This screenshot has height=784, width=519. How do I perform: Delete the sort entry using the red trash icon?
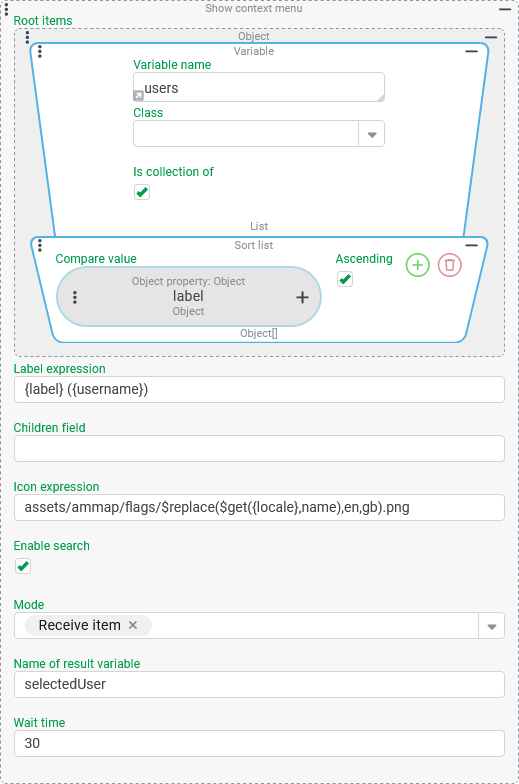click(450, 265)
